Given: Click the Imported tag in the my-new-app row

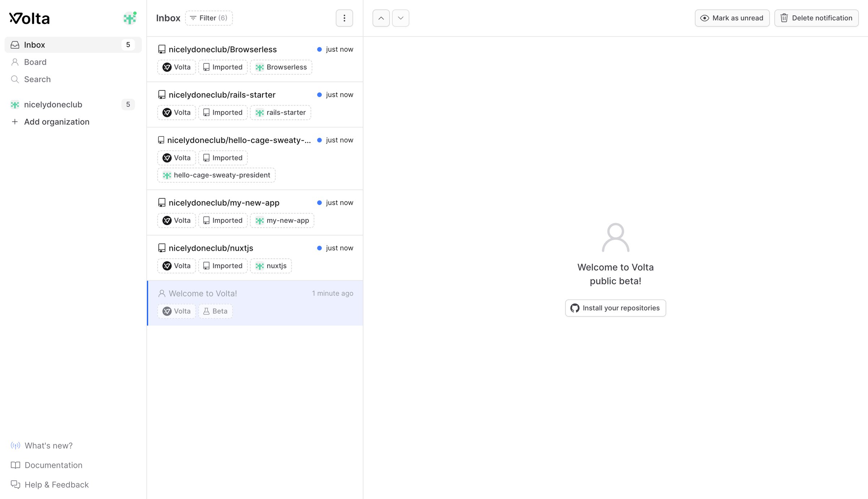Looking at the screenshot, I should [223, 220].
